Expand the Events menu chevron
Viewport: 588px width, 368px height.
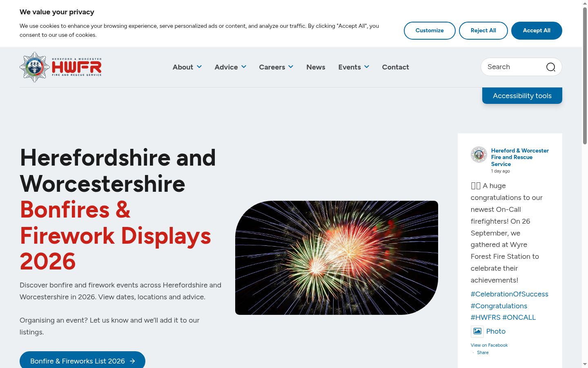367,67
